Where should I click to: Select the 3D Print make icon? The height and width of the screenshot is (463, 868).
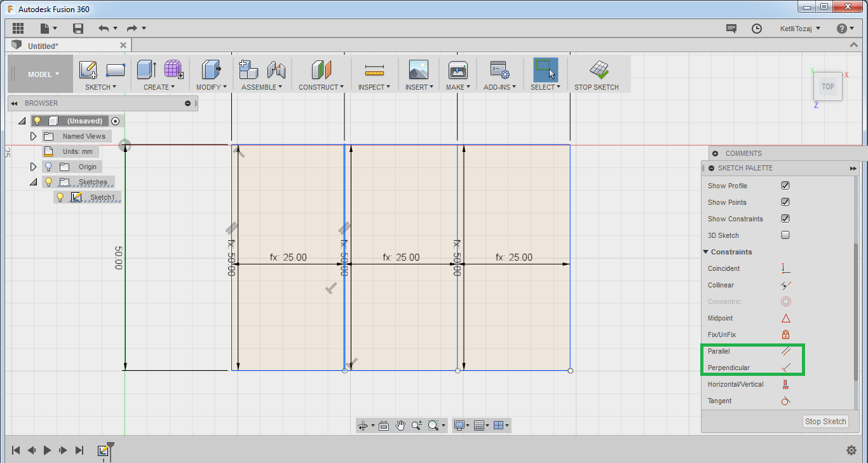(x=458, y=69)
